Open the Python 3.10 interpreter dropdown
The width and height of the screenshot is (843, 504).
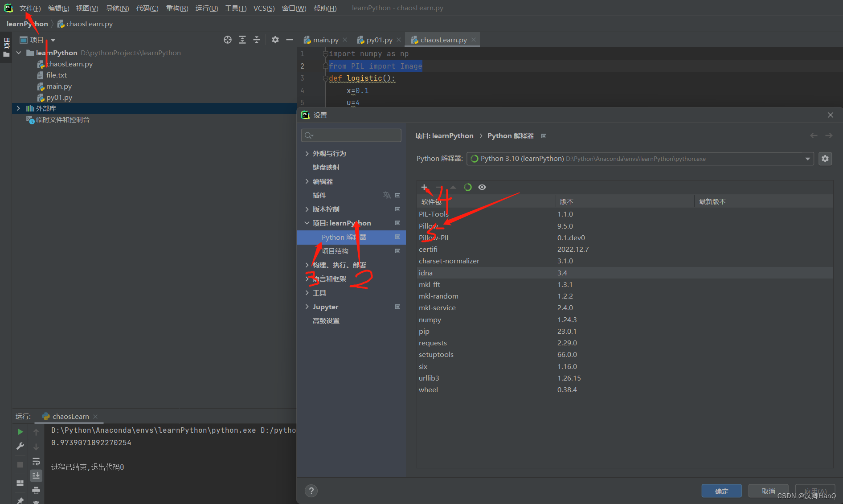click(807, 159)
